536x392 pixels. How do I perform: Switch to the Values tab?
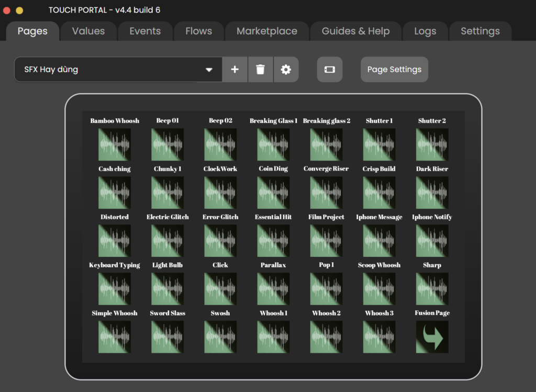pyautogui.click(x=88, y=31)
